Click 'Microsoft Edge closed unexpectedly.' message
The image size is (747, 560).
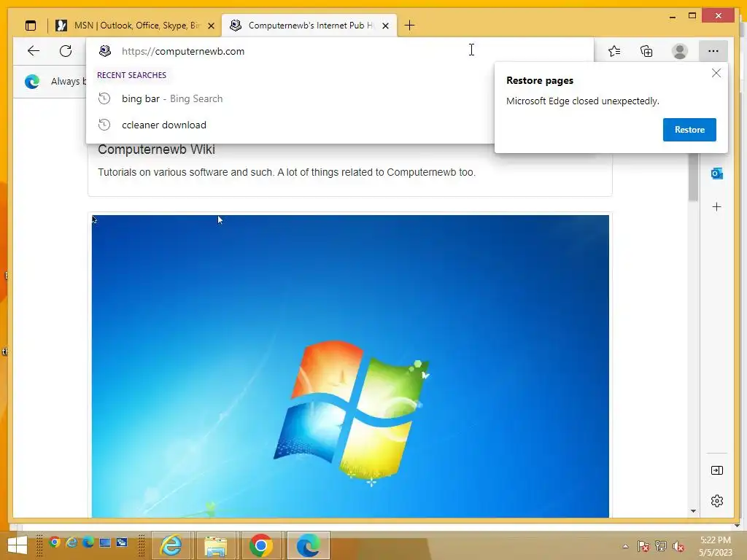(x=583, y=101)
